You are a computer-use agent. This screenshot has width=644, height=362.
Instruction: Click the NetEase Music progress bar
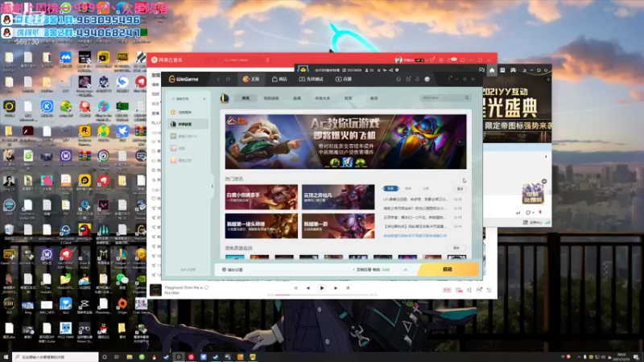click(321, 295)
